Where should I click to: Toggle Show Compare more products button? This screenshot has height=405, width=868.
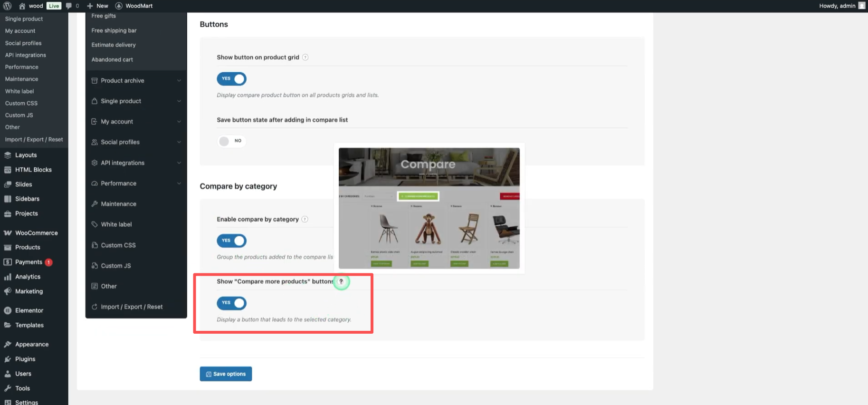pos(231,303)
